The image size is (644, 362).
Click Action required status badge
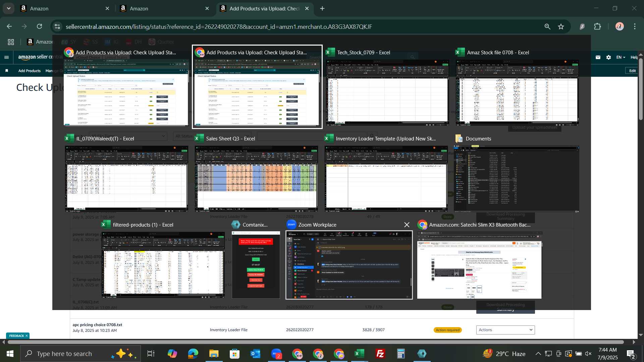tap(447, 330)
